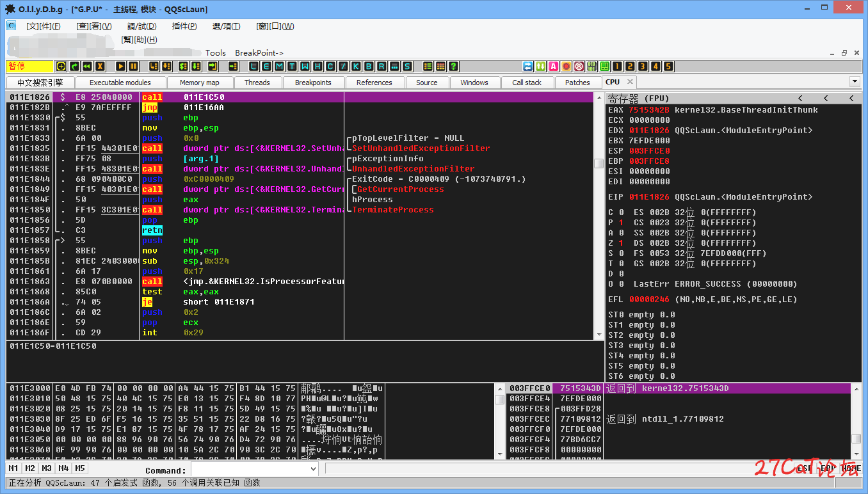Click the Execute till return icon

point(213,67)
